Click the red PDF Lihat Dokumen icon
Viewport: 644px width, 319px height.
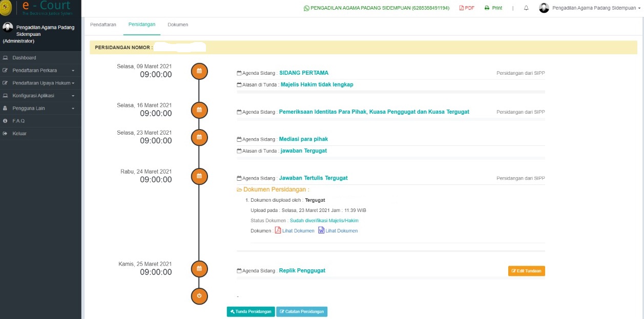tap(278, 230)
